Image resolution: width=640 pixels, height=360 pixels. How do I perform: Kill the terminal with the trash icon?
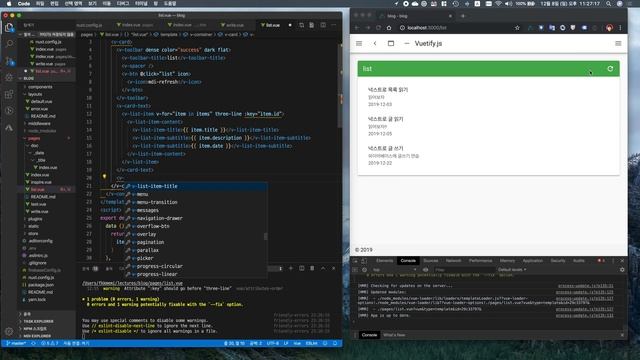click(x=312, y=268)
